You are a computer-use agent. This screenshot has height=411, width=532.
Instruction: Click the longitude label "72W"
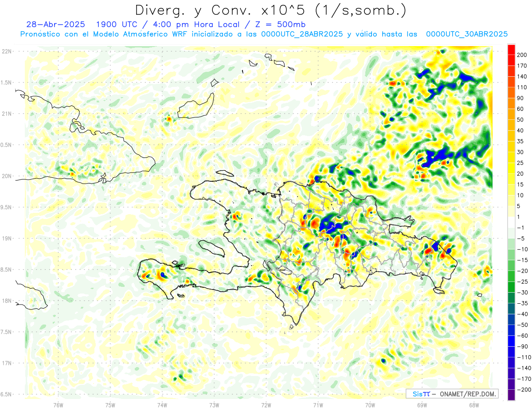pos(266,405)
